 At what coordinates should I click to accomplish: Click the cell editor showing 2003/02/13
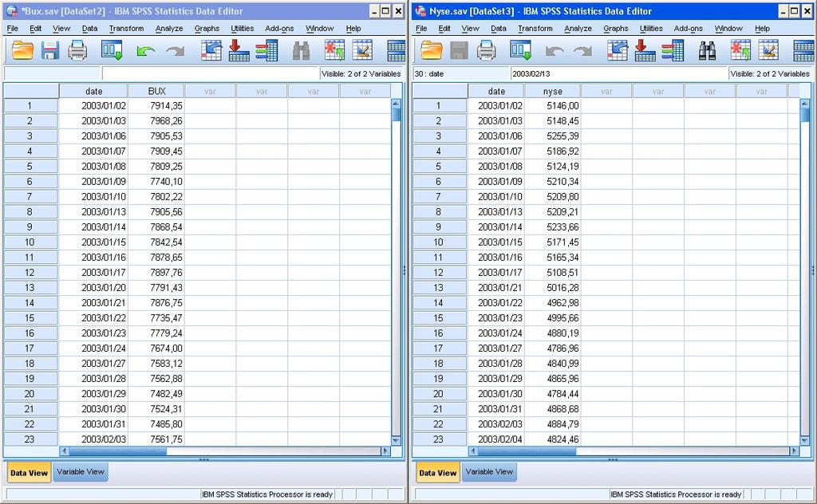[619, 74]
